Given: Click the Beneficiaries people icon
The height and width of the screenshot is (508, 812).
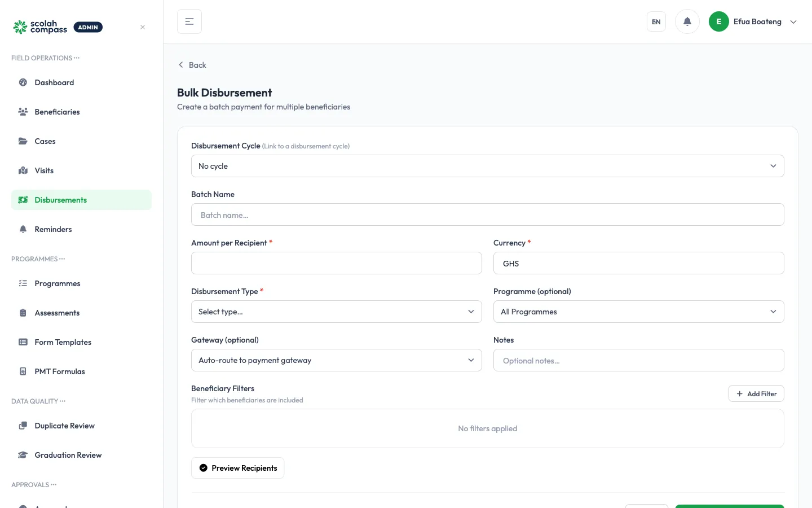Looking at the screenshot, I should point(23,112).
